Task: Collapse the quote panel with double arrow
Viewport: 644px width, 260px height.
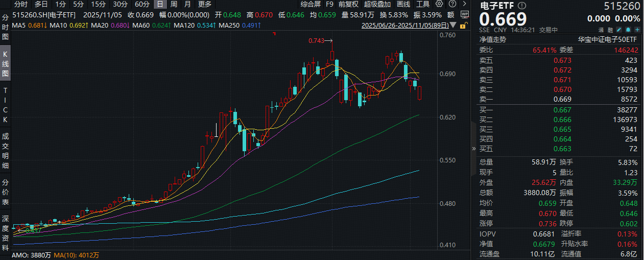Action: (x=472, y=149)
